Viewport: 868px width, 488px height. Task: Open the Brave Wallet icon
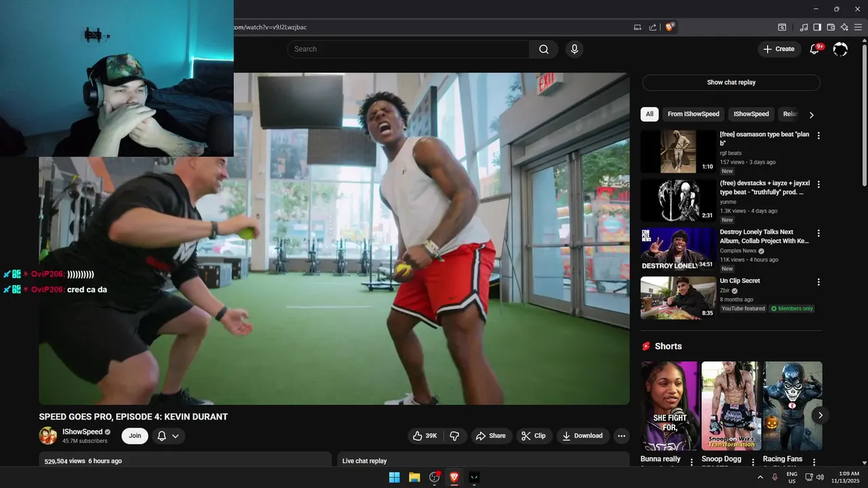[x=831, y=27]
